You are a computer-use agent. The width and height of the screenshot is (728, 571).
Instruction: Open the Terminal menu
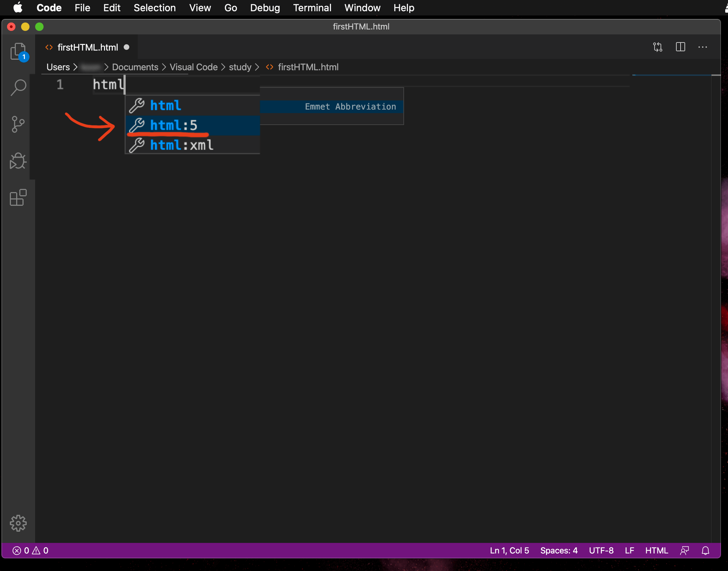coord(312,8)
